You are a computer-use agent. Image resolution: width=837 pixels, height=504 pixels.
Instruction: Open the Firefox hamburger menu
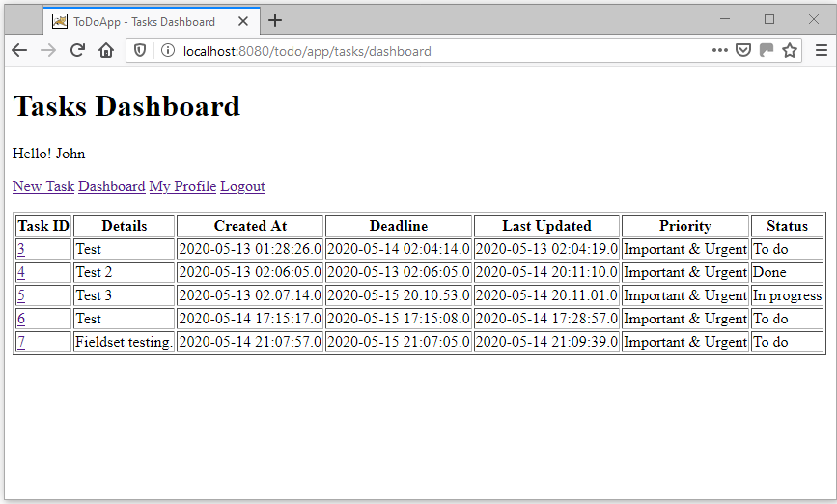[x=822, y=51]
